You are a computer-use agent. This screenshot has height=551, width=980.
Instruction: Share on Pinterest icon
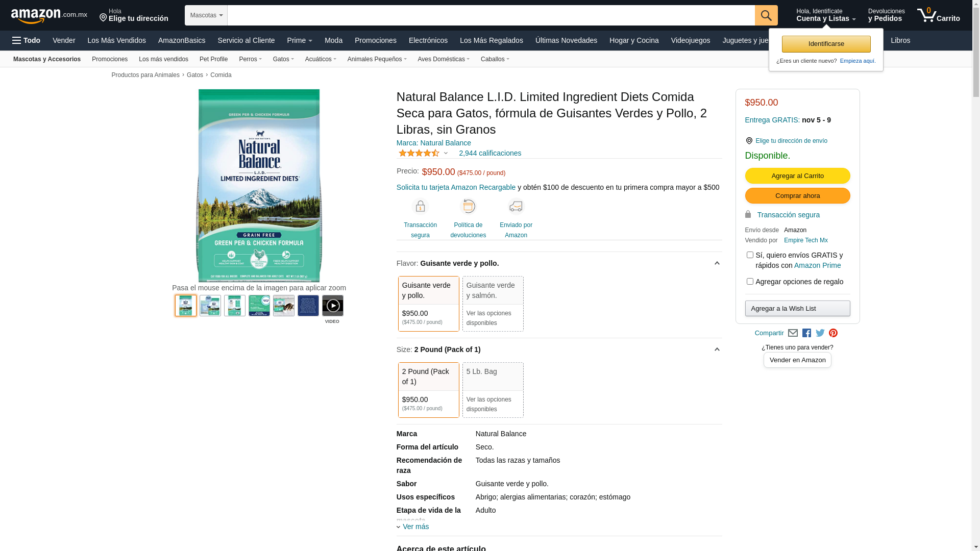click(833, 333)
